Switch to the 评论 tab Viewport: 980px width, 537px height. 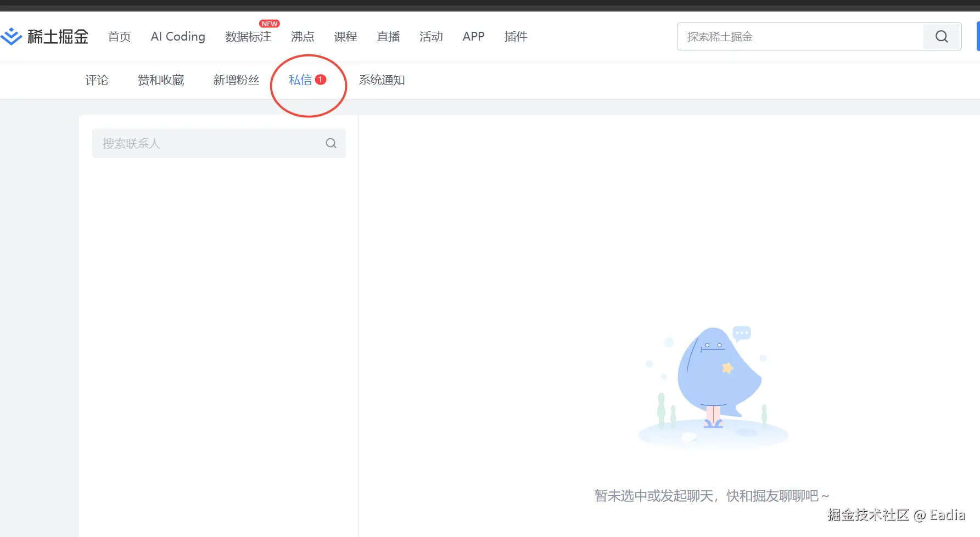pos(97,80)
